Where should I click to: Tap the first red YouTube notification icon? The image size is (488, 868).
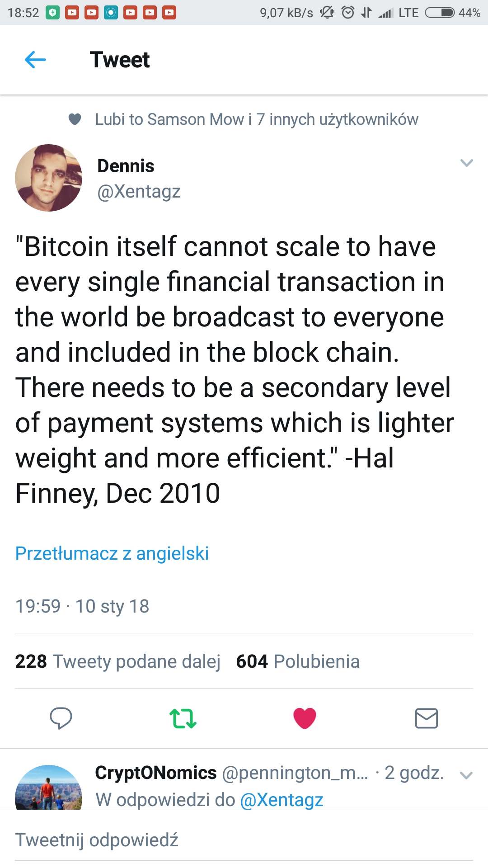72,13
